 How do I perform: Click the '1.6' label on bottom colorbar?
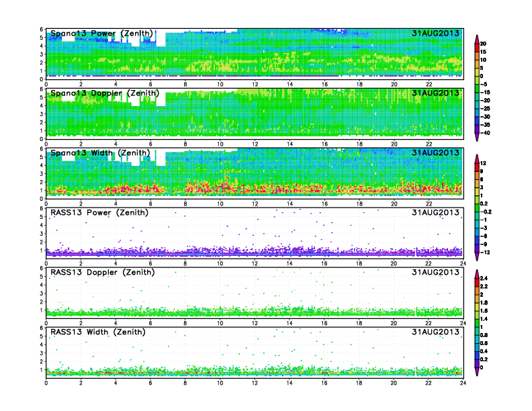point(484,311)
